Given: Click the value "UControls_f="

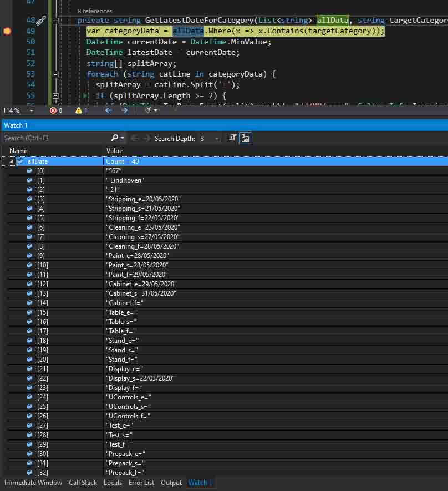Looking at the screenshot, I should (x=128, y=416).
